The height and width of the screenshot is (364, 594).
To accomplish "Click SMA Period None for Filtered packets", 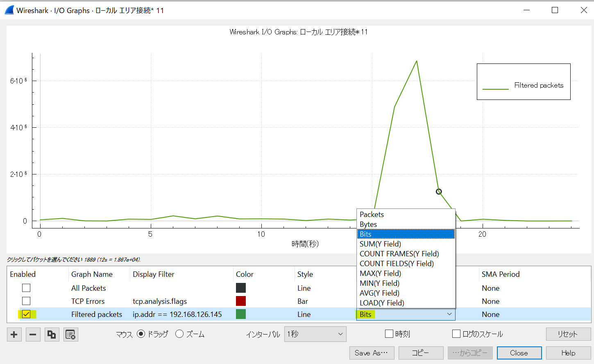I will pyautogui.click(x=491, y=314).
